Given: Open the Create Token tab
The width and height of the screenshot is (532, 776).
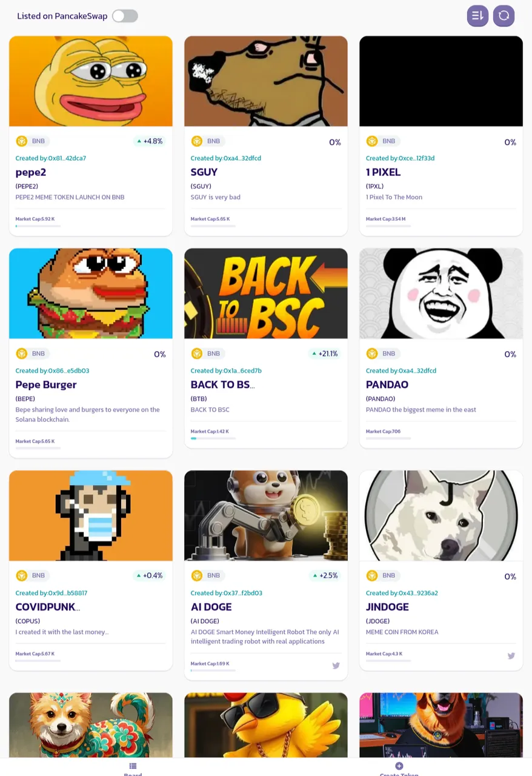Looking at the screenshot, I should tap(399, 769).
